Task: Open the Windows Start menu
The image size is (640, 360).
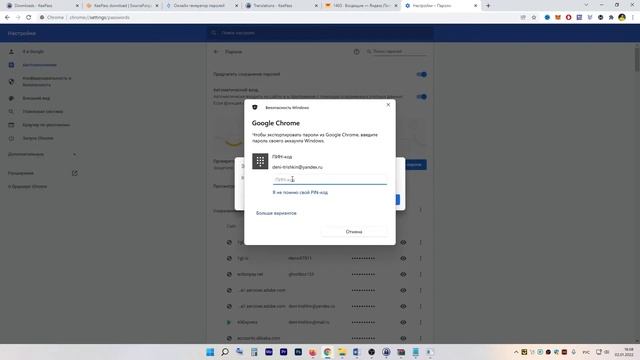Action: click(x=210, y=352)
